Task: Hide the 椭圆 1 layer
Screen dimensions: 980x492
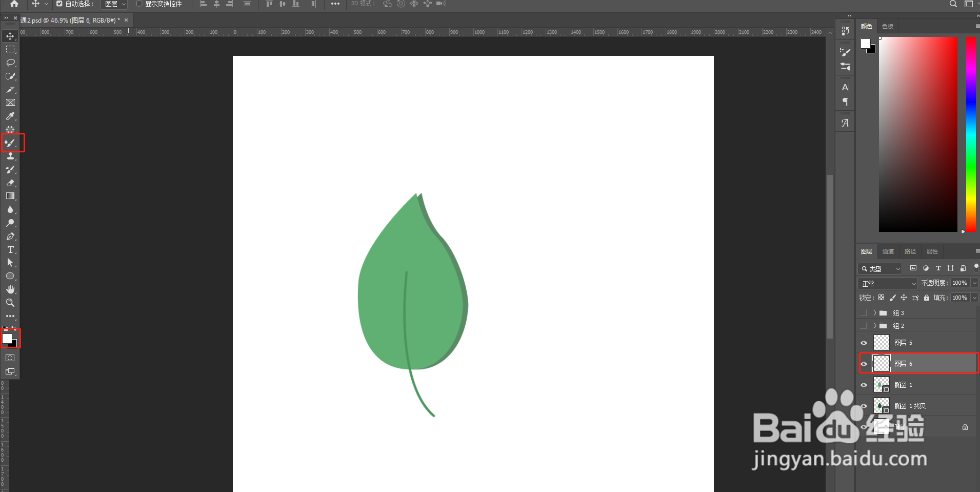Action: coord(864,385)
